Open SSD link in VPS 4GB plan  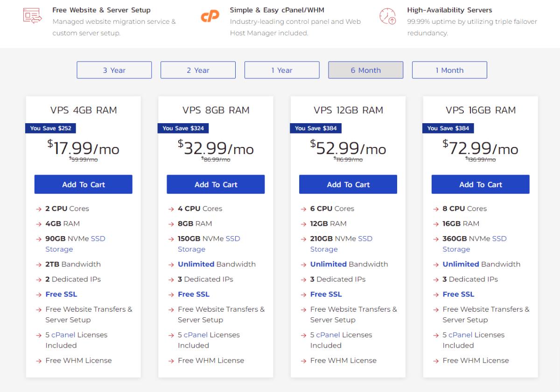click(x=98, y=238)
